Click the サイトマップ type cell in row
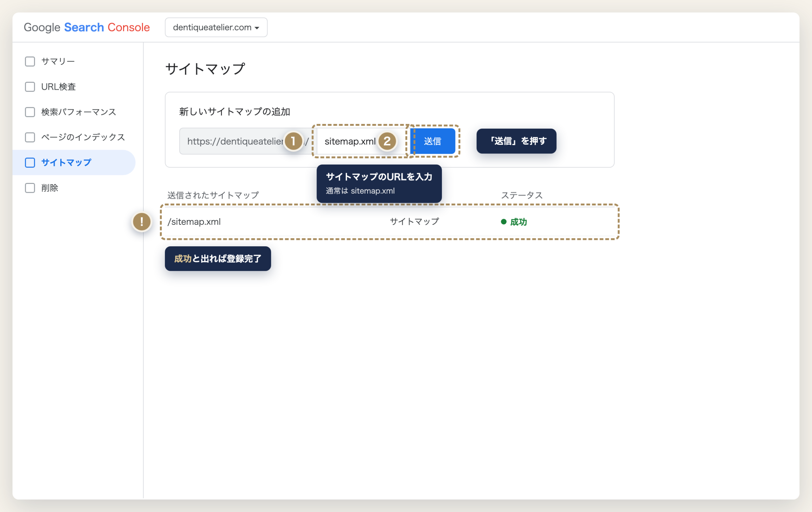 pos(415,222)
